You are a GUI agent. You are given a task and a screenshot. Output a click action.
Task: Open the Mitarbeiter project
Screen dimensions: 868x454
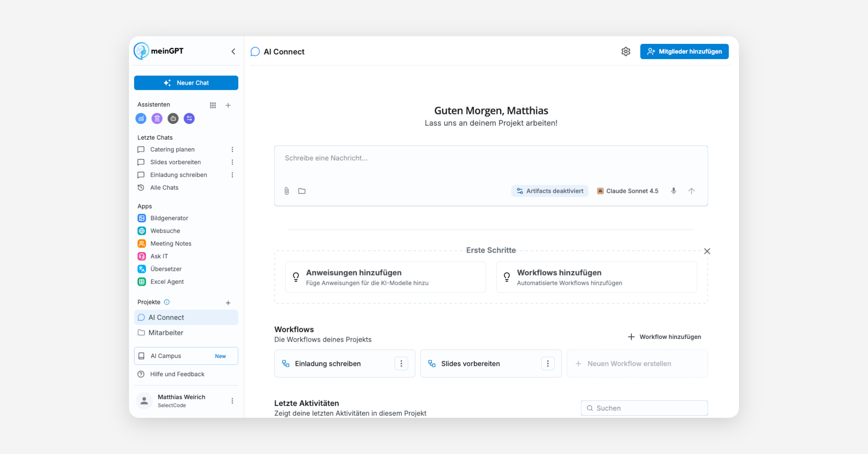(166, 332)
